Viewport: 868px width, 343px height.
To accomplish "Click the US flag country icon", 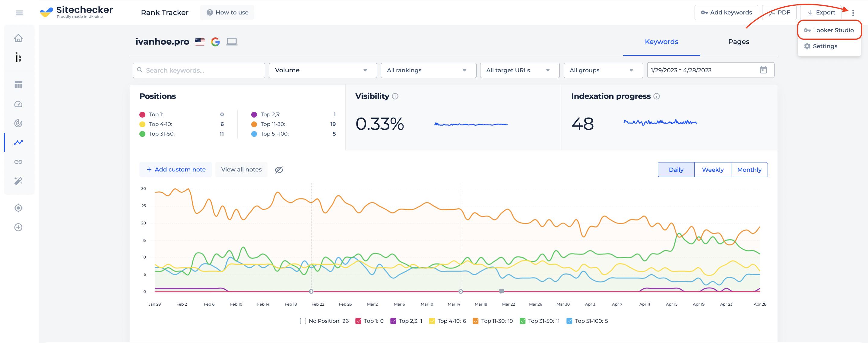I will coord(200,42).
